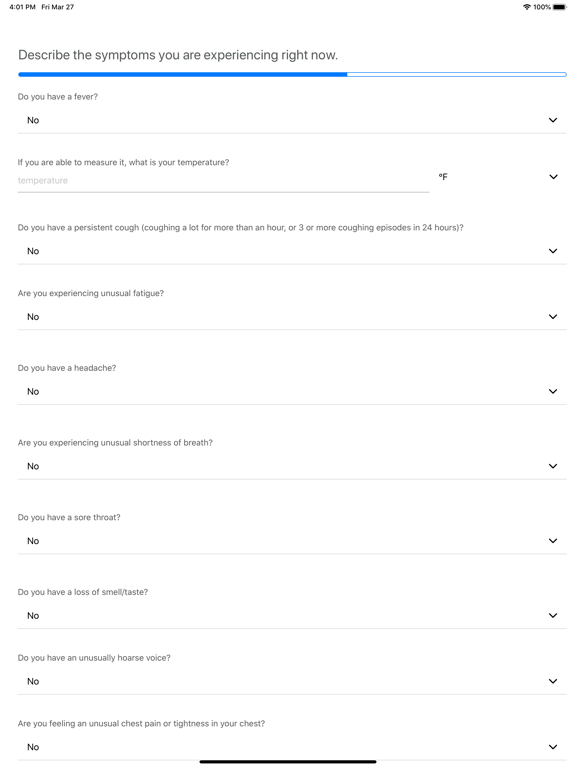
Task: Click the chevron for loss of smell/taste
Action: point(553,616)
